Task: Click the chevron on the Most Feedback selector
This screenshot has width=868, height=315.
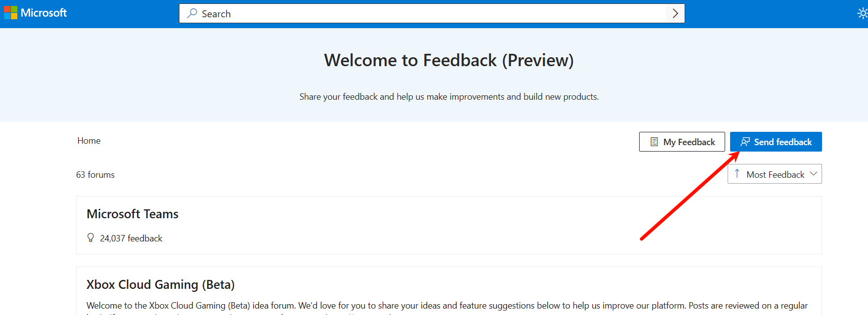Action: tap(814, 174)
